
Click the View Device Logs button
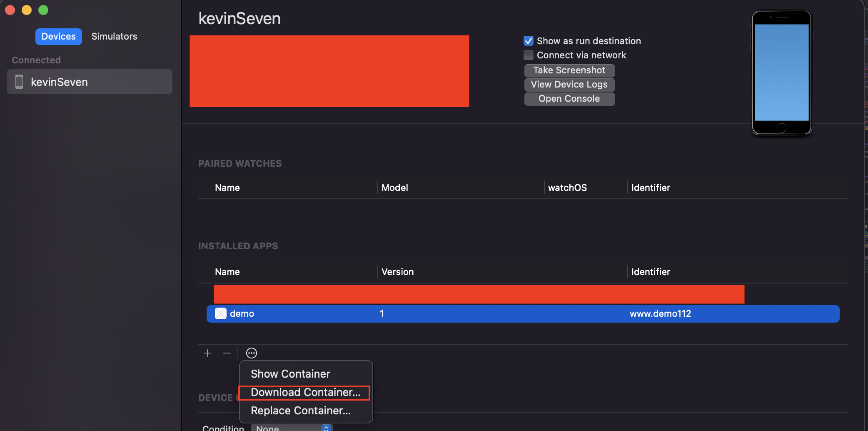click(x=569, y=84)
